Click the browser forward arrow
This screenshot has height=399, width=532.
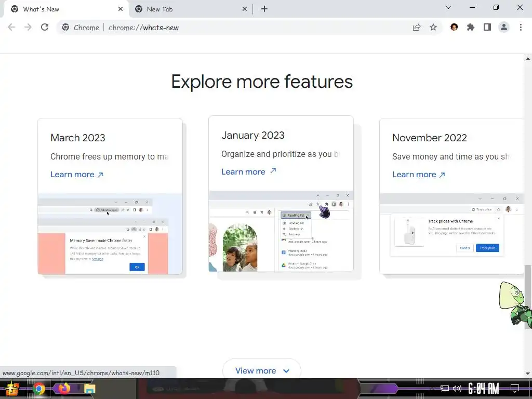(28, 28)
